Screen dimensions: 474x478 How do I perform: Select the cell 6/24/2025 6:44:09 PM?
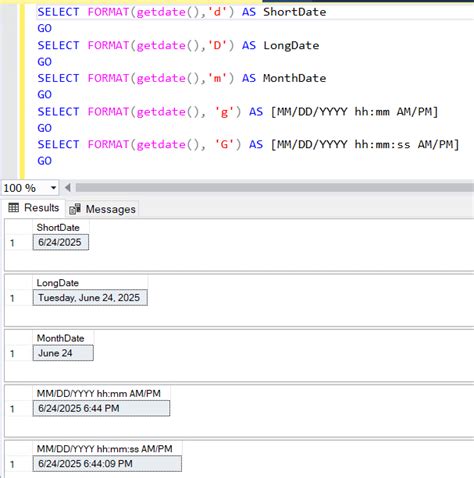(107, 464)
